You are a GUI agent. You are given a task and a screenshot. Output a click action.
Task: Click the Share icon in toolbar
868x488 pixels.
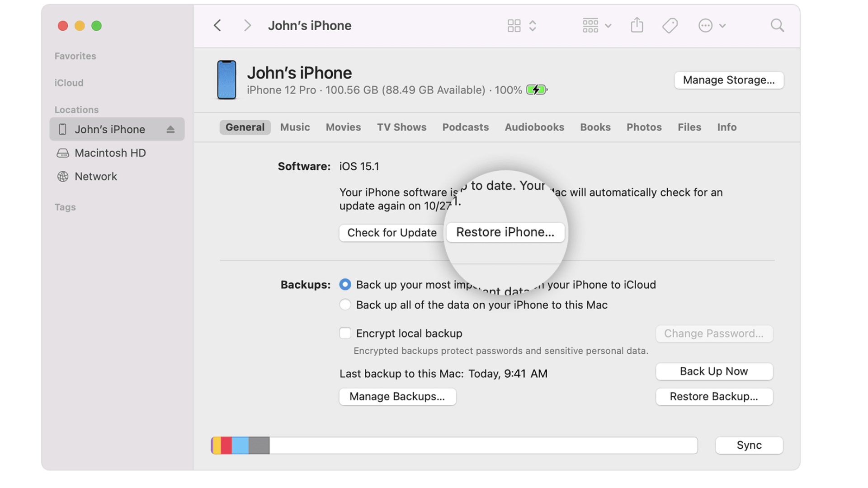(x=637, y=25)
